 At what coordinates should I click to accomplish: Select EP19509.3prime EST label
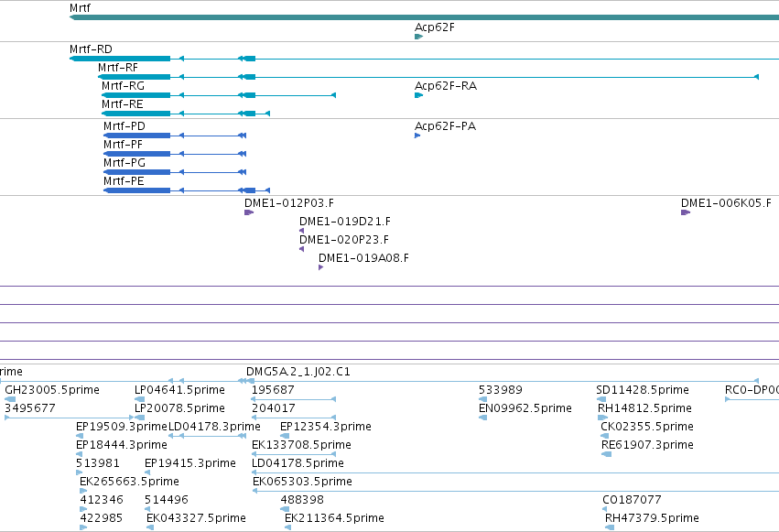(122, 427)
